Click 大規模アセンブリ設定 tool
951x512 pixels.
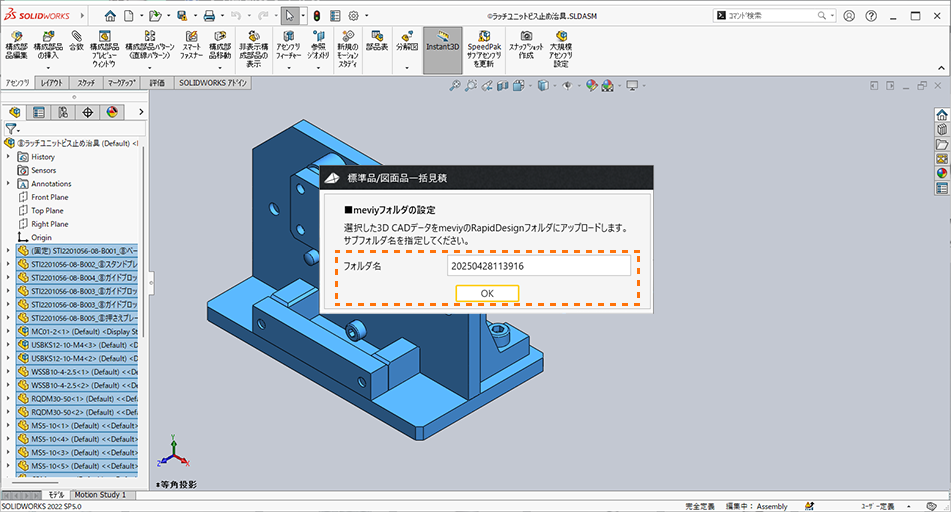(x=561, y=49)
